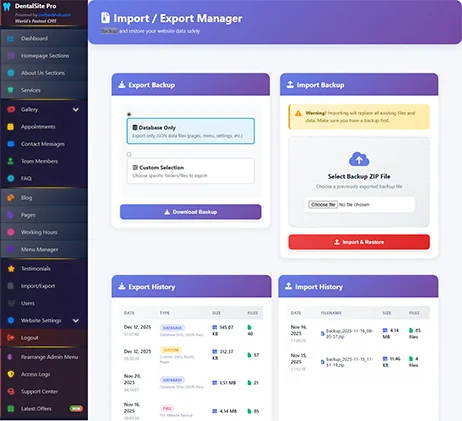Click the Working Hours clock icon
The height and width of the screenshot is (421, 462).
[x=11, y=232]
